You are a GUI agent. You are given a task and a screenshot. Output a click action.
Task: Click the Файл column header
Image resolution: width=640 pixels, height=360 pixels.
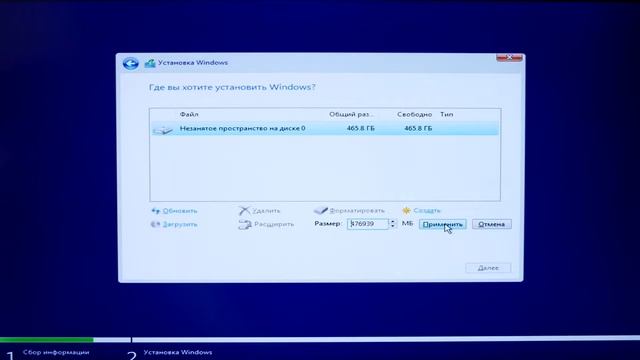click(189, 114)
